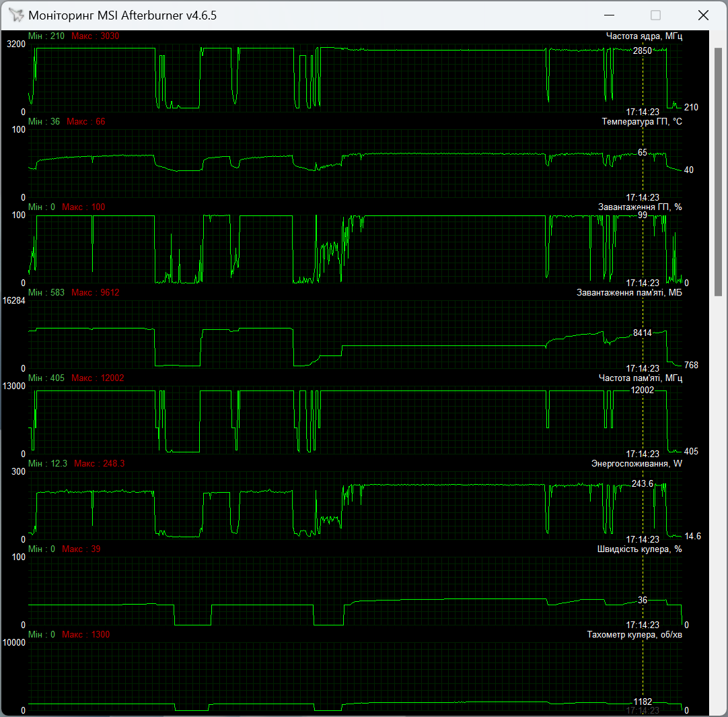Click the power value 243.6 at marker
Image resolution: width=728 pixels, height=717 pixels.
tap(642, 484)
